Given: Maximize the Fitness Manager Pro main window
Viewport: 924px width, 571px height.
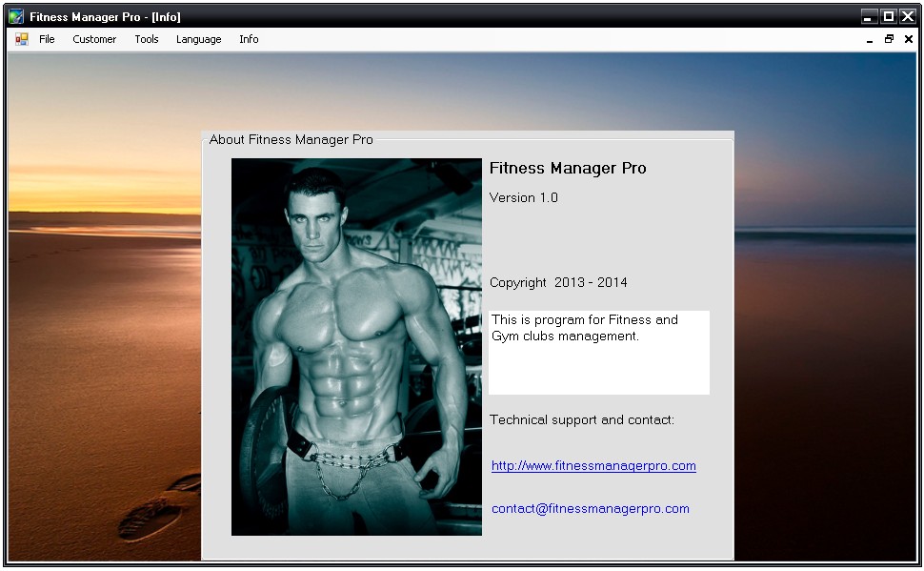Looking at the screenshot, I should (x=888, y=16).
